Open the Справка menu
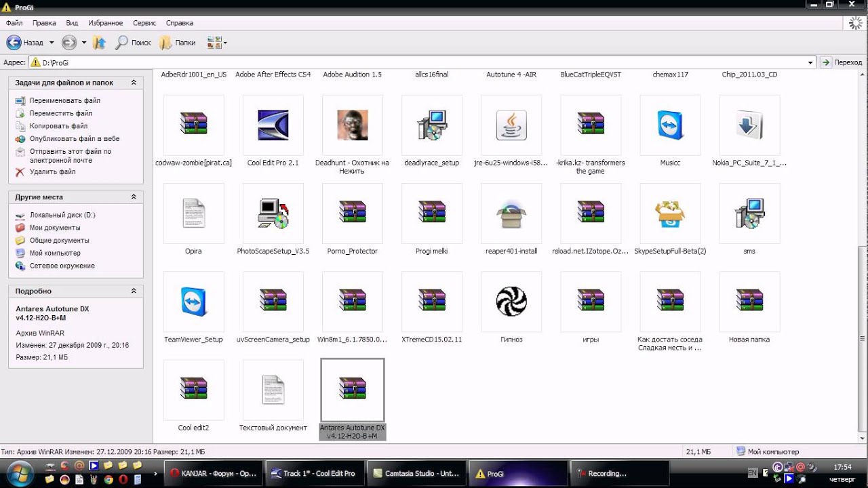 coord(180,23)
